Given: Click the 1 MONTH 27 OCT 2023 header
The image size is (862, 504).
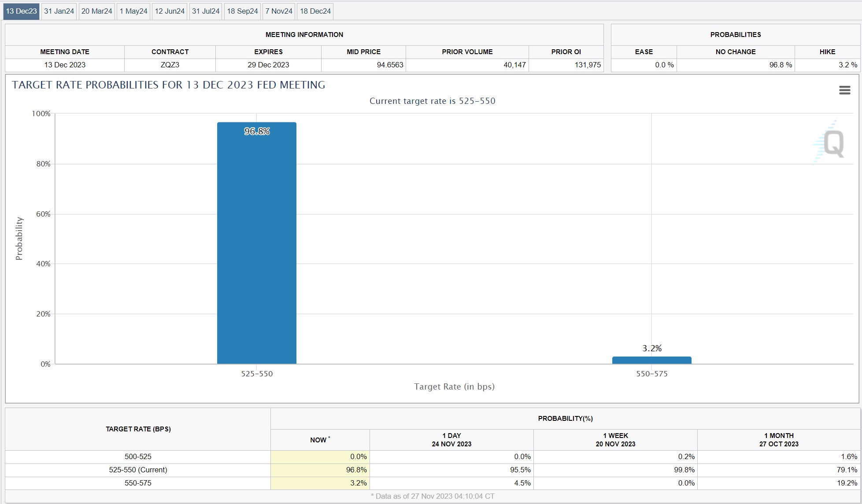Looking at the screenshot, I should [779, 440].
